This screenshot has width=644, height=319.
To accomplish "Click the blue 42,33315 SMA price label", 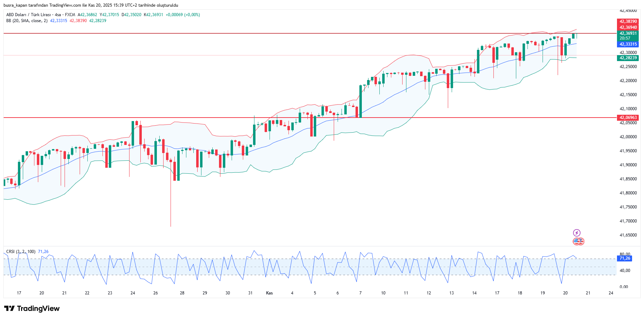I will tap(628, 44).
